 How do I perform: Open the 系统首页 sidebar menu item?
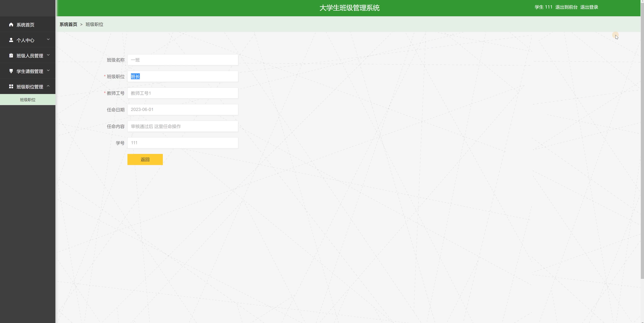point(25,25)
